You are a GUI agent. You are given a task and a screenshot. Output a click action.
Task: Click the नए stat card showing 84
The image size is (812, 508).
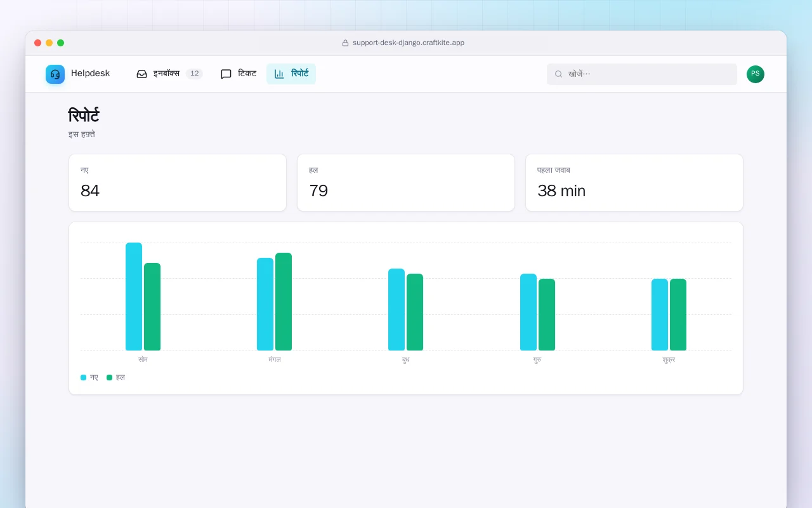pos(178,183)
